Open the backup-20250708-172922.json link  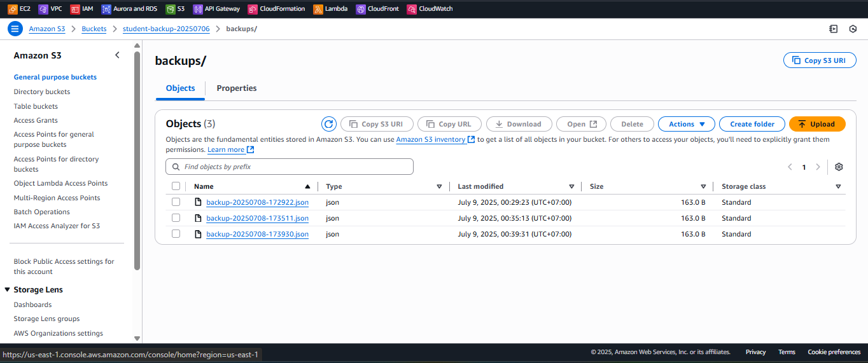(x=258, y=202)
